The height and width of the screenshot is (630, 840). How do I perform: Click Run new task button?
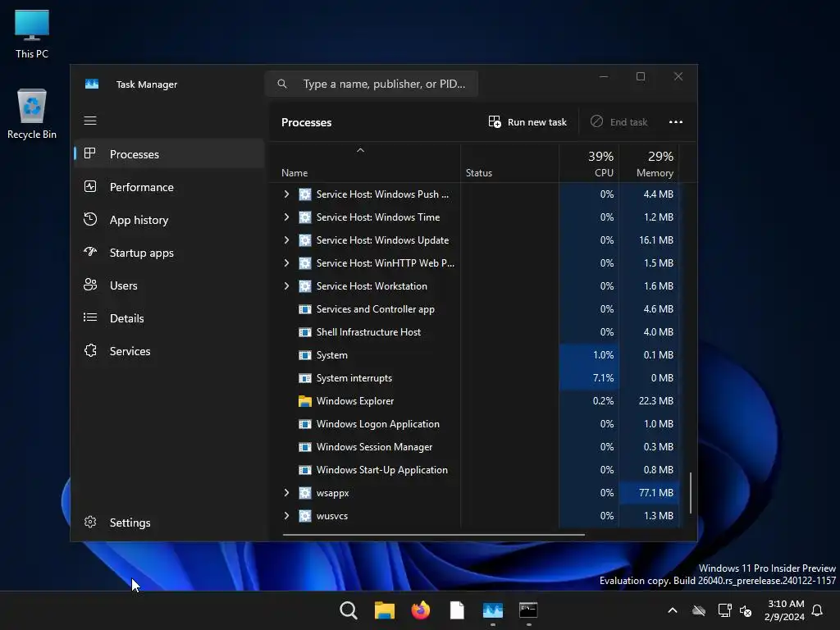[x=527, y=122]
